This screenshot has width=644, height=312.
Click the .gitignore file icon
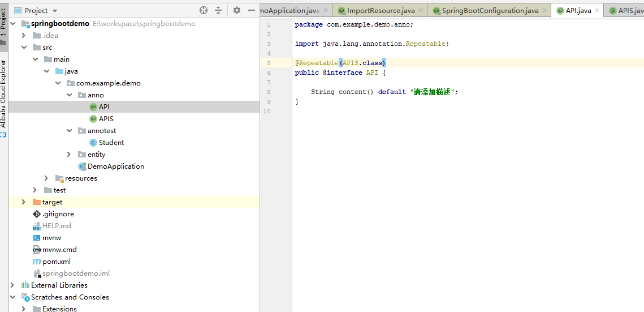pyautogui.click(x=37, y=214)
